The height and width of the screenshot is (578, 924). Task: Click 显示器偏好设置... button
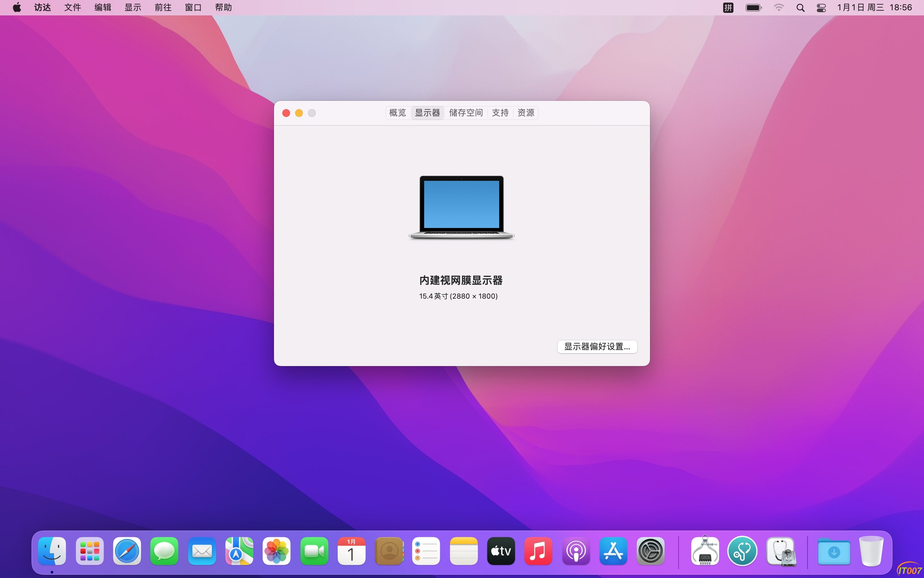coord(597,347)
